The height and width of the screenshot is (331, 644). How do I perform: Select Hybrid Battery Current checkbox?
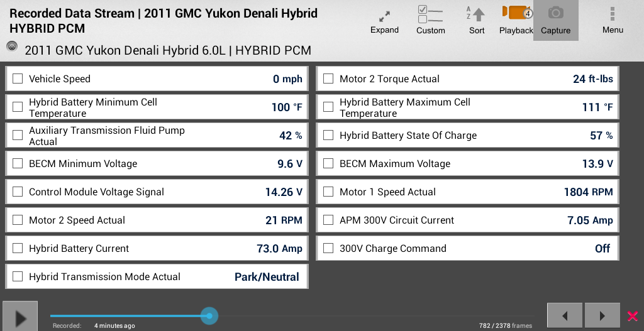[x=18, y=249]
